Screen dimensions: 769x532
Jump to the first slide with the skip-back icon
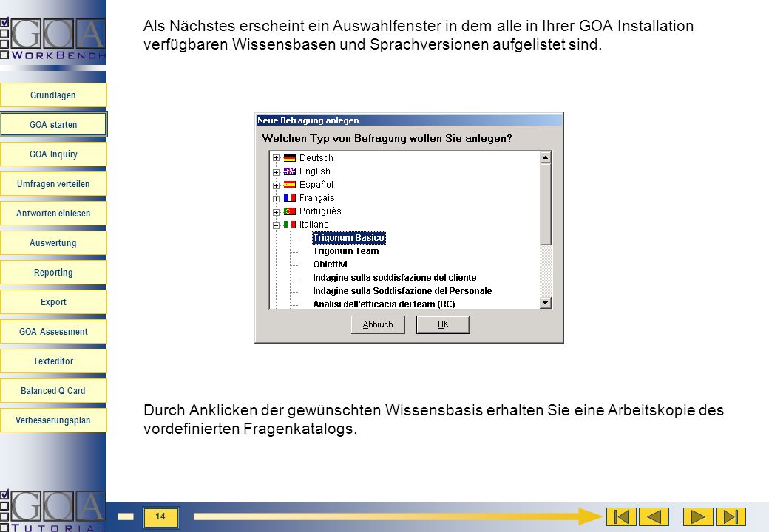click(x=621, y=516)
